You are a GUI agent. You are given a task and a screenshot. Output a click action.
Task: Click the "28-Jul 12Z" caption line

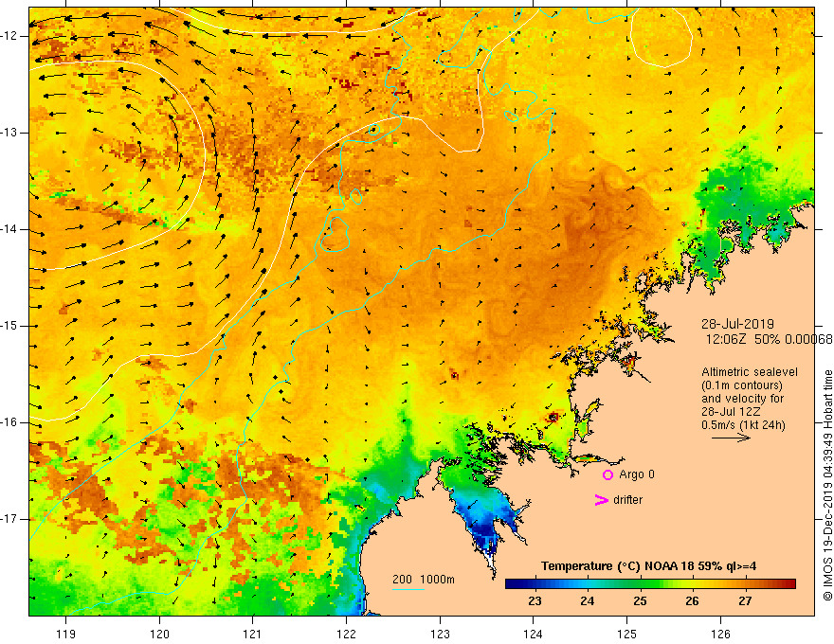(731, 411)
